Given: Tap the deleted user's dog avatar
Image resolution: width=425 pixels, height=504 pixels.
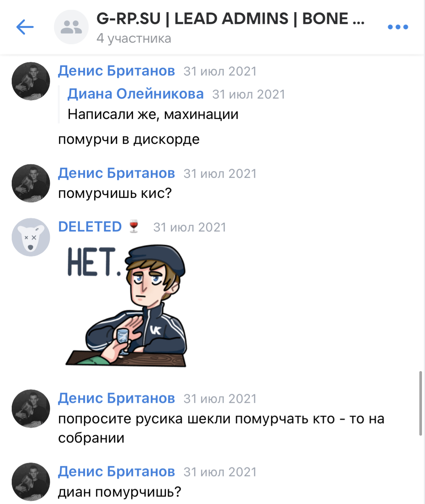Looking at the screenshot, I should (31, 237).
